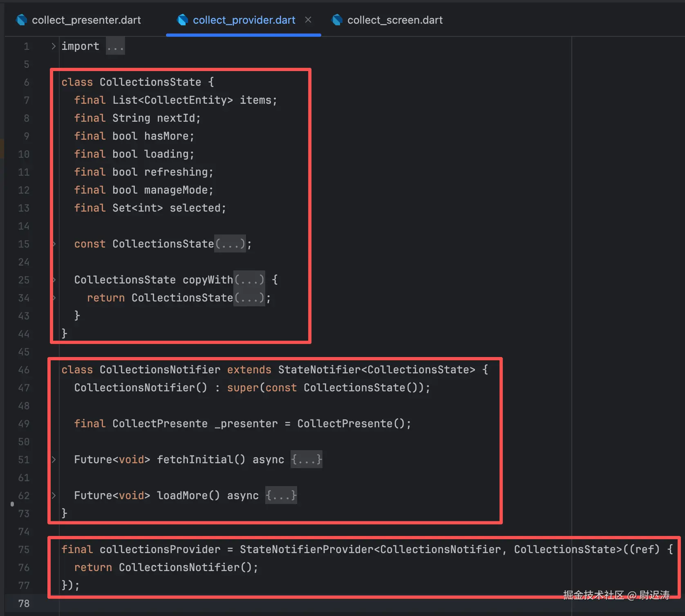Click gutter line number 75
This screenshot has width=685, height=616.
pyautogui.click(x=24, y=549)
